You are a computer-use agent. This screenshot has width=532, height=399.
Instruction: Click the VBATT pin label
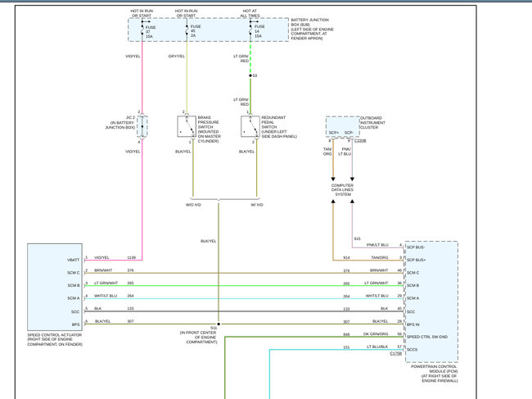click(x=74, y=260)
